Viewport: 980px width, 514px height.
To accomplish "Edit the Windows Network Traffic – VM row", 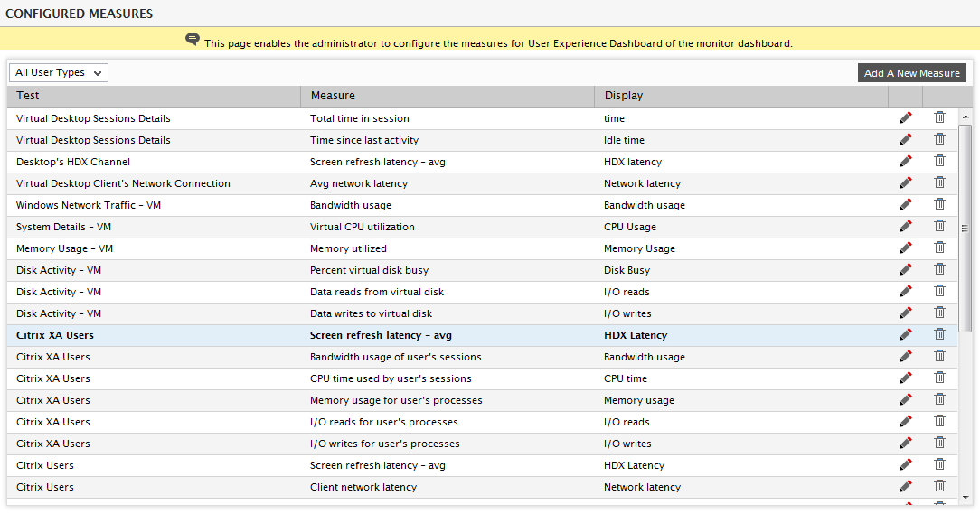I will (x=906, y=205).
